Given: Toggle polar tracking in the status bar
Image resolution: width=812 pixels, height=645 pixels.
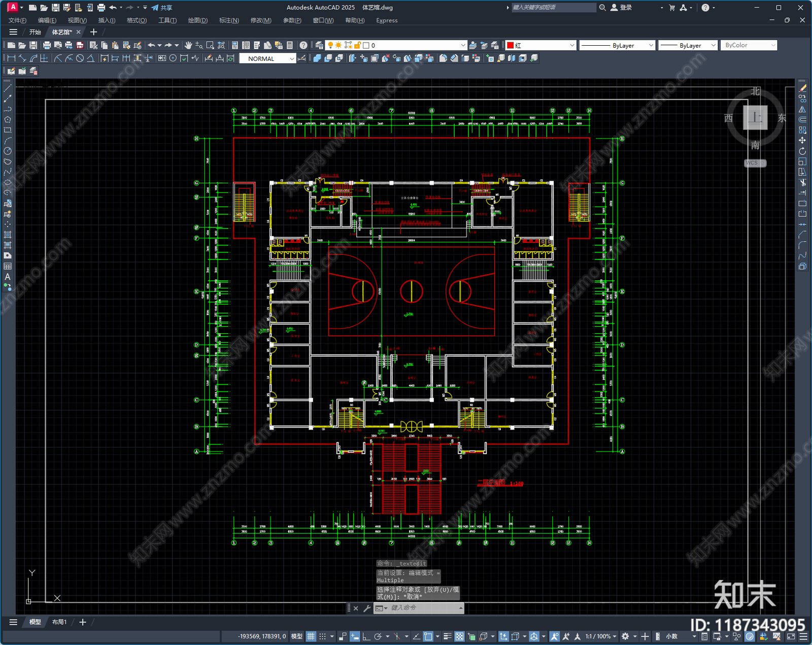Looking at the screenshot, I should 378,636.
